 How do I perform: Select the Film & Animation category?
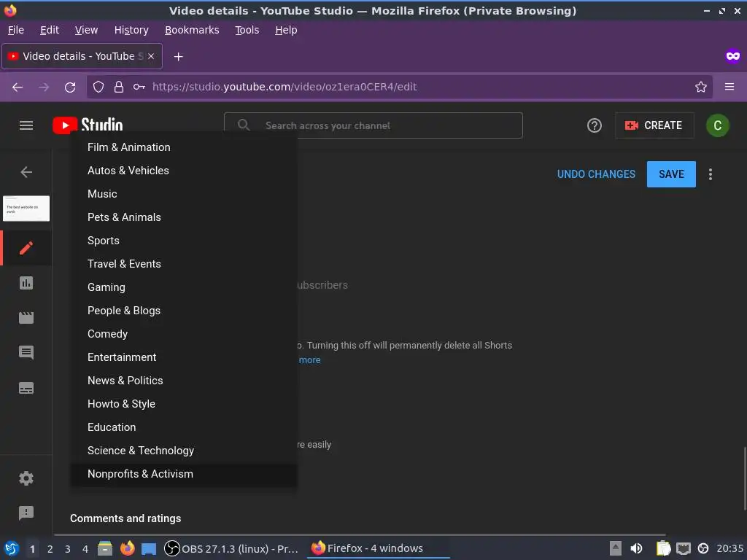(x=184, y=147)
